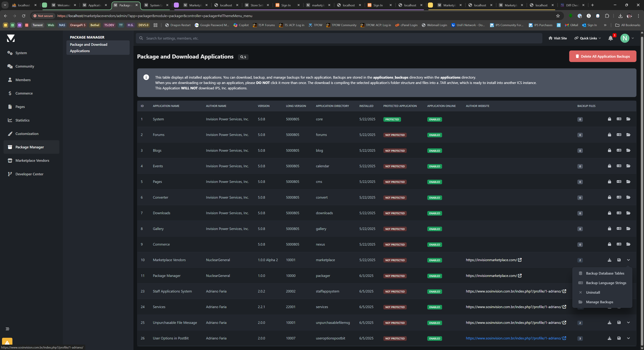Screen dimensions: 644x350
Task: Click the language strings icon in the Forums row
Action: pos(619,135)
